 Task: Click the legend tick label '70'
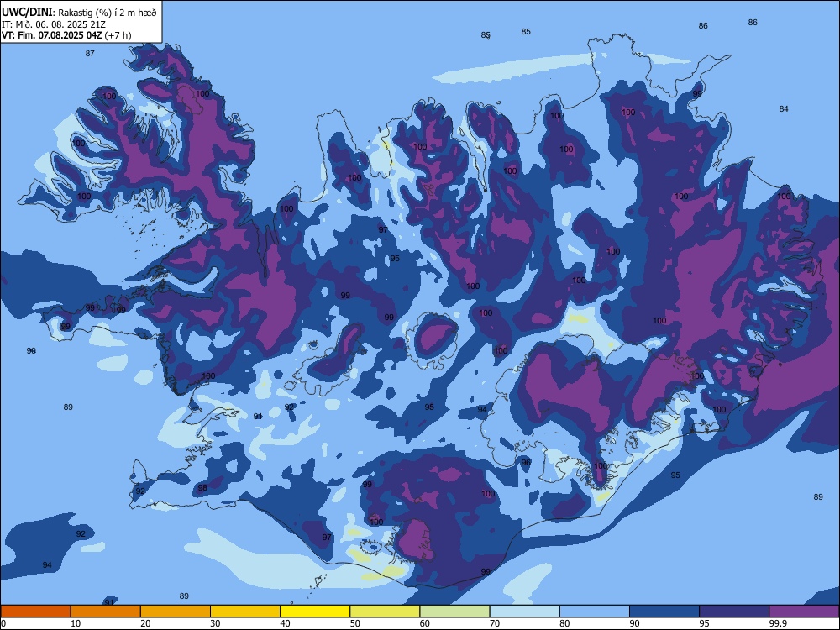pos(495,623)
